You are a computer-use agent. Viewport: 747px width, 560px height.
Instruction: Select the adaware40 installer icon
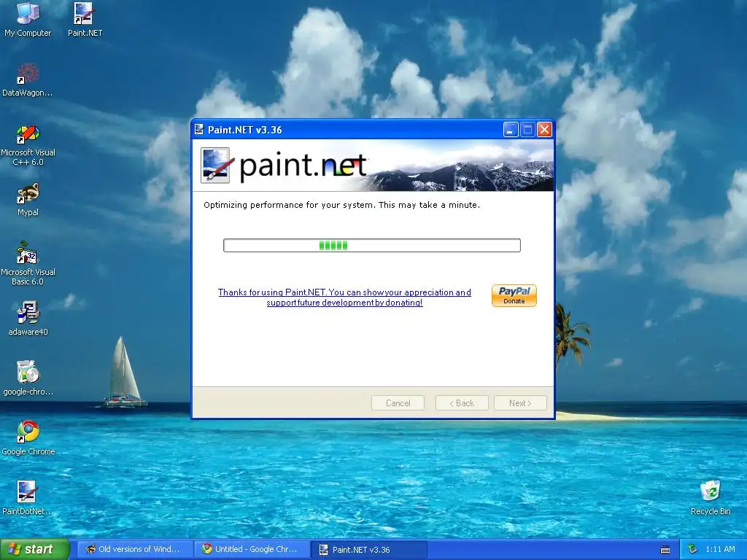coord(28,318)
